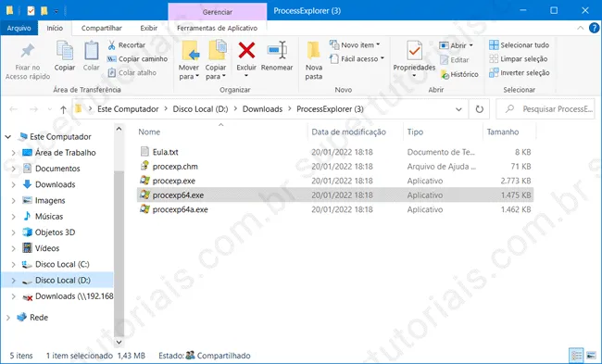Open Ferramentas de Aplicativo tab
The width and height of the screenshot is (602, 364).
217,28
